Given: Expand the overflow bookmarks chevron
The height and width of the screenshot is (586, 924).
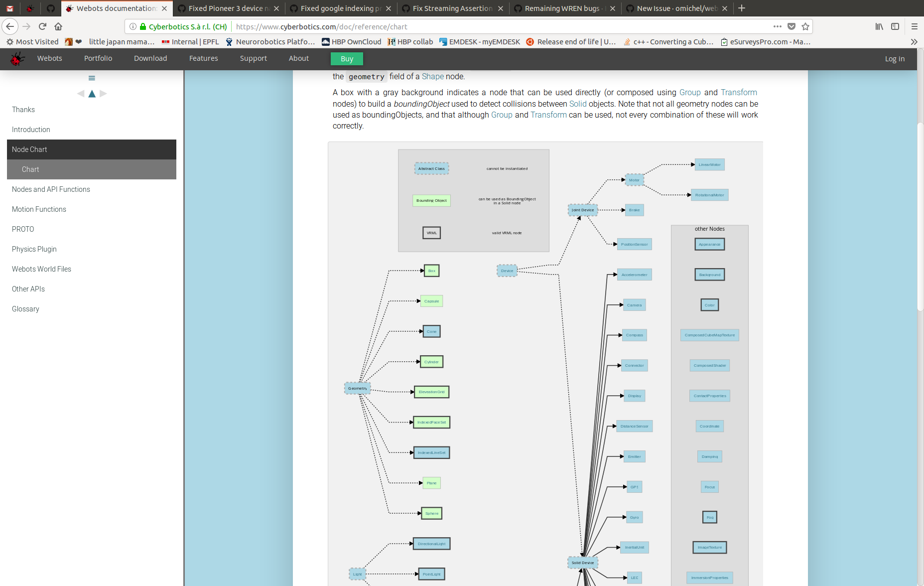Looking at the screenshot, I should point(914,42).
